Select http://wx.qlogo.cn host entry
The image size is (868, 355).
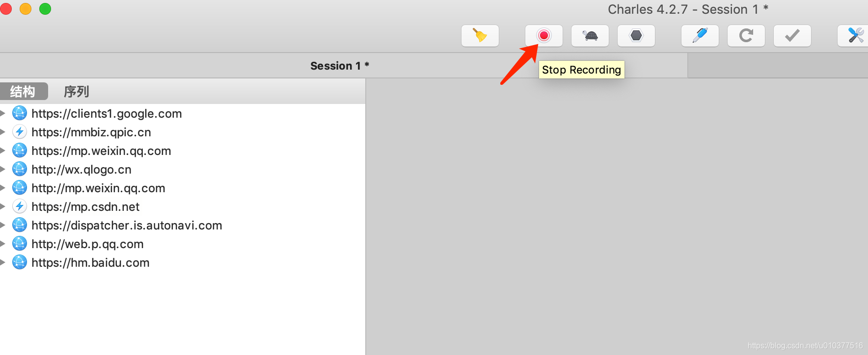81,170
